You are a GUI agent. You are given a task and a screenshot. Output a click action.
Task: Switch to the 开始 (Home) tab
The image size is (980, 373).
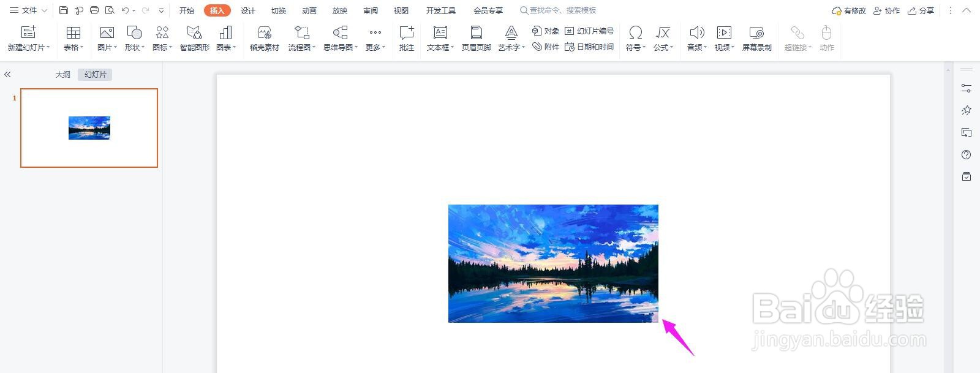click(x=187, y=10)
